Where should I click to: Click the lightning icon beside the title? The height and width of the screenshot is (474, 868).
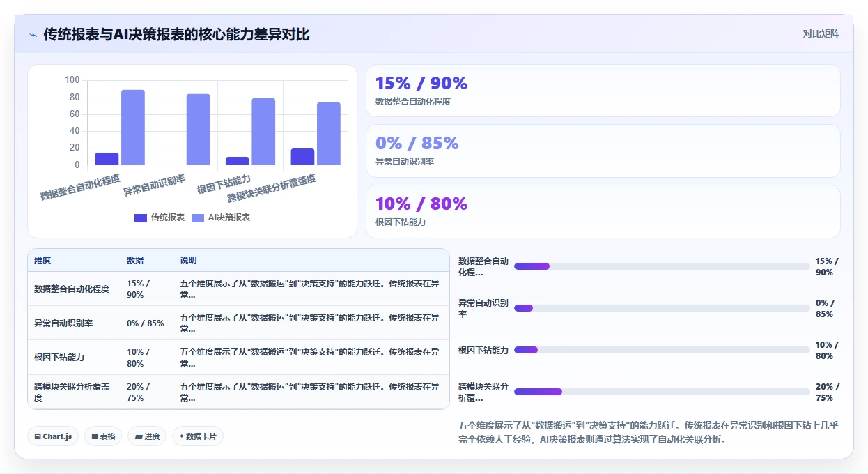pos(33,35)
